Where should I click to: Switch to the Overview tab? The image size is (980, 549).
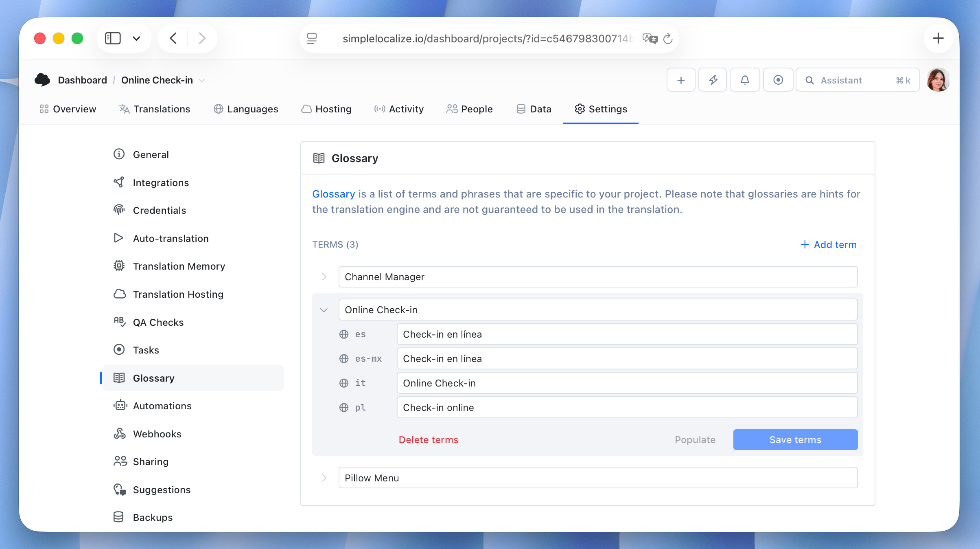coord(68,109)
